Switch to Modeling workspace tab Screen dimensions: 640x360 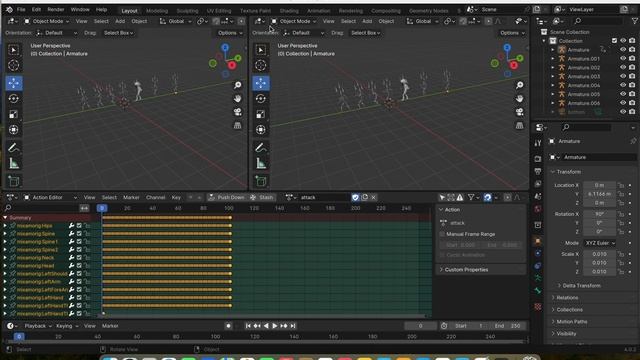pyautogui.click(x=157, y=11)
